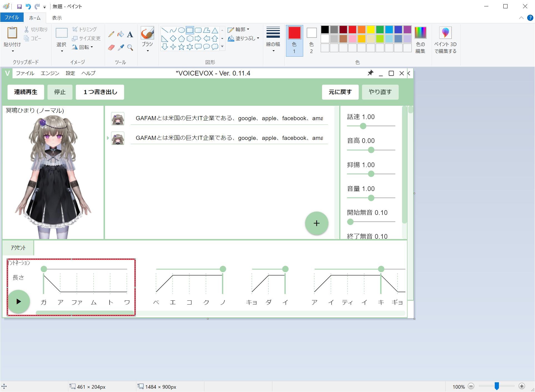This screenshot has height=392, width=535.
Task: Choose the Cloud callout shape
Action: pos(215,47)
